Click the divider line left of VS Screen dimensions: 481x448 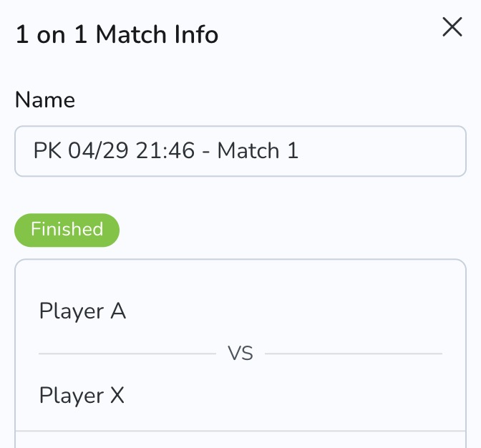(x=127, y=354)
